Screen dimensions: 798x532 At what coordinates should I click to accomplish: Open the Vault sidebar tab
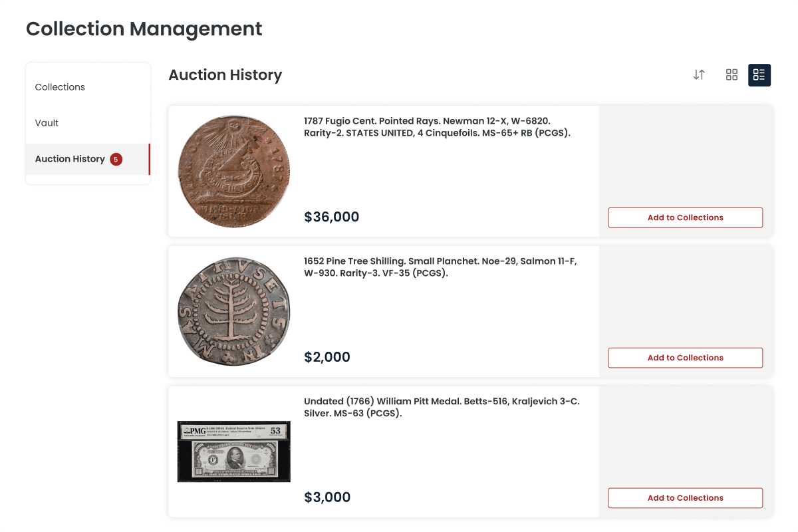(47, 123)
